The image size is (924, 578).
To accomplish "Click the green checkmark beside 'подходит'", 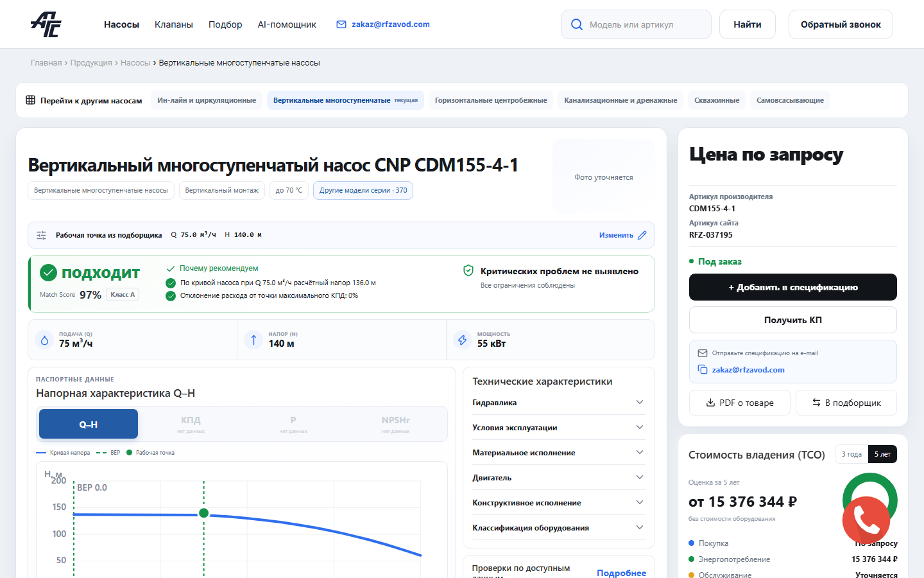I will [x=48, y=273].
